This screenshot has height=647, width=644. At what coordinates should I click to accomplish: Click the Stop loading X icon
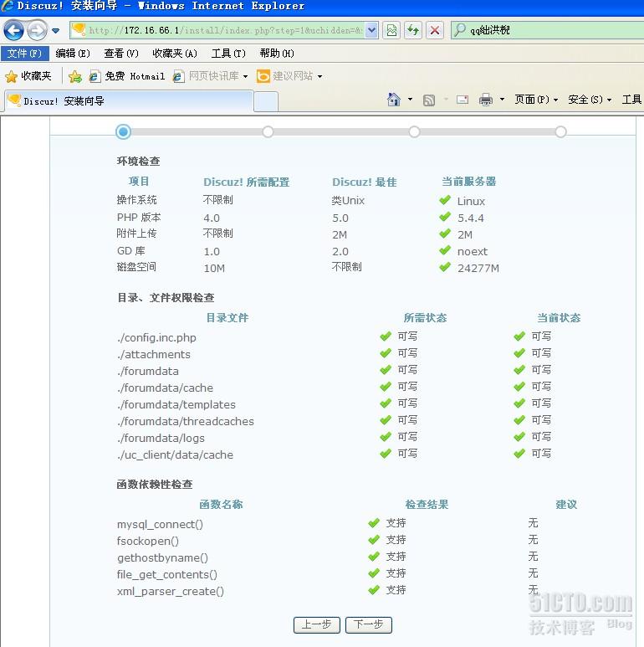[435, 30]
